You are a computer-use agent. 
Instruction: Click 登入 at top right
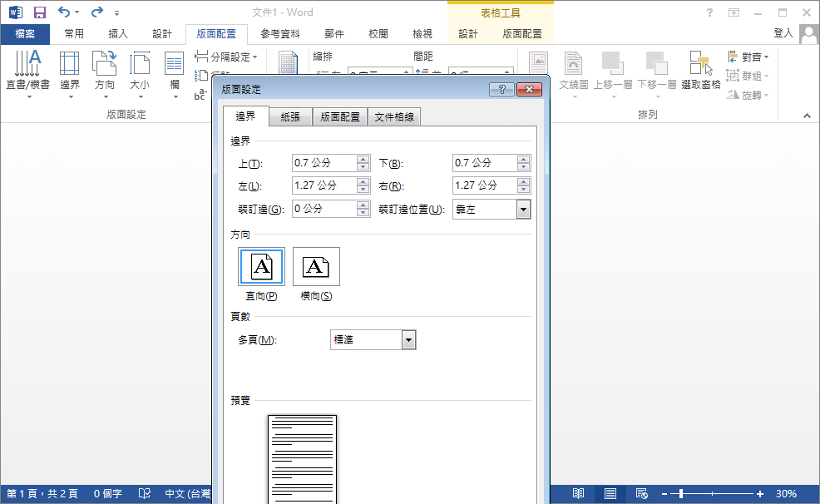click(x=783, y=34)
